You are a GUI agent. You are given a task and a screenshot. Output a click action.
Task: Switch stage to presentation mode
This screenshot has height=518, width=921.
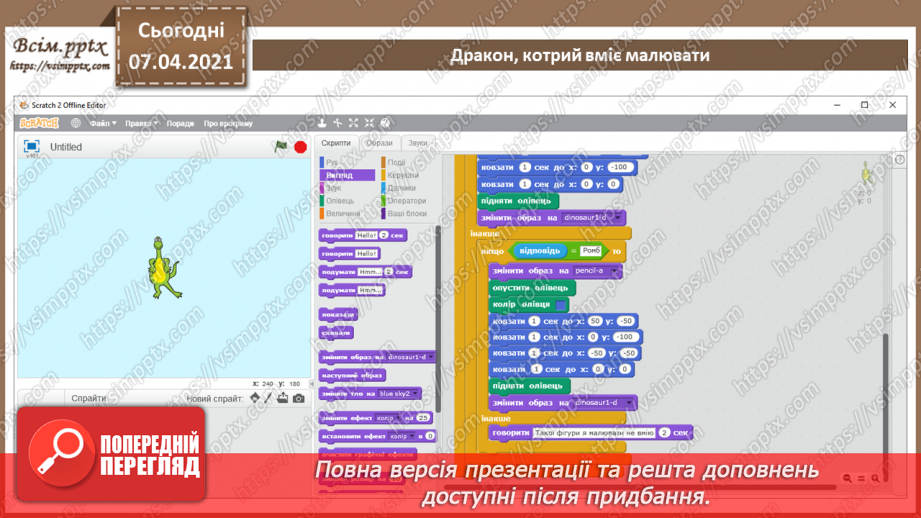coord(31,146)
